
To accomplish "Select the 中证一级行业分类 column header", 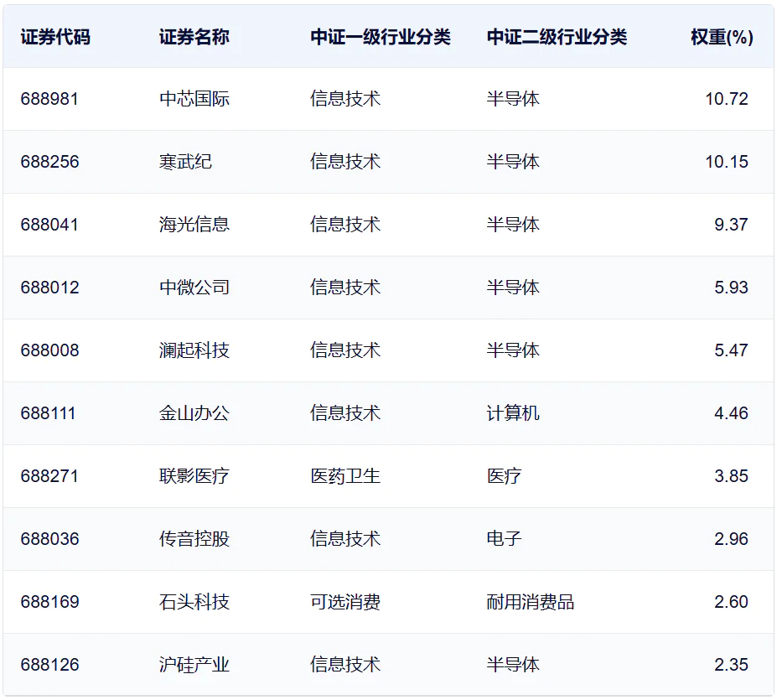I will coord(380,38).
